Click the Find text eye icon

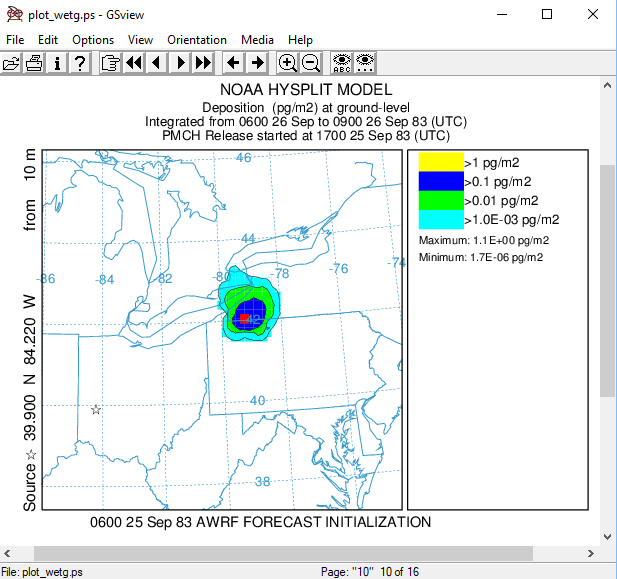341,63
